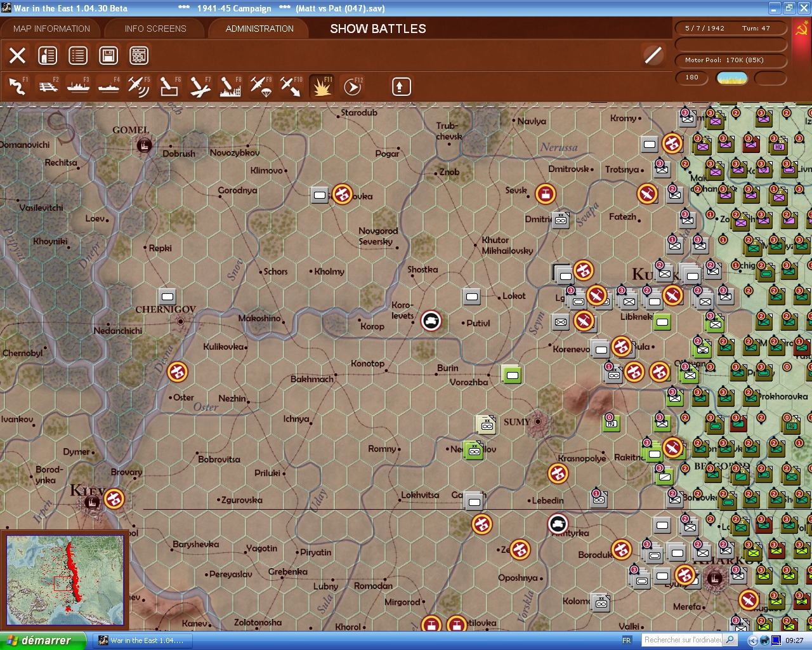Click the battle marker at Krasnopolye
This screenshot has width=812, height=650.
click(x=558, y=474)
